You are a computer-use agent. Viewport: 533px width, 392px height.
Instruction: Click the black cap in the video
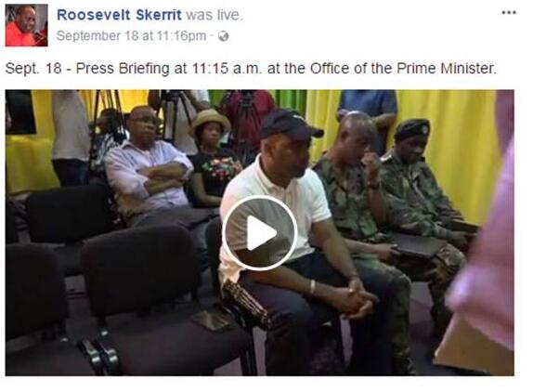tap(290, 124)
